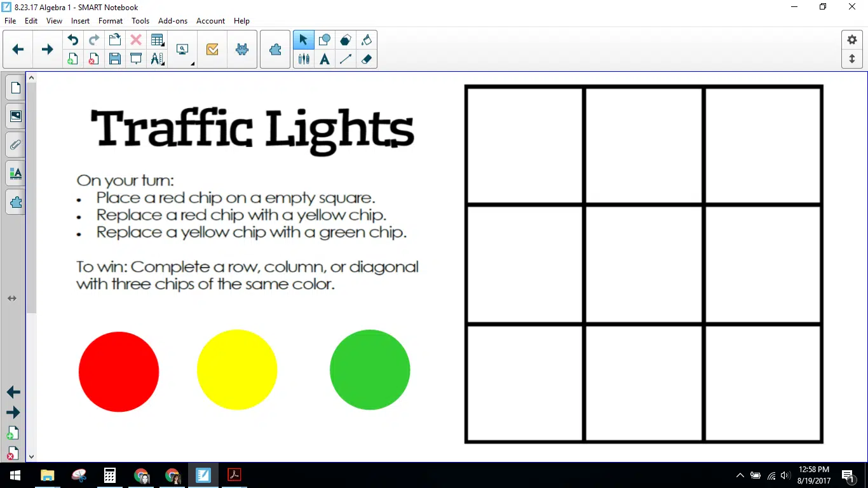Click the page scrollbar down arrow
868x488 pixels.
[x=31, y=456]
